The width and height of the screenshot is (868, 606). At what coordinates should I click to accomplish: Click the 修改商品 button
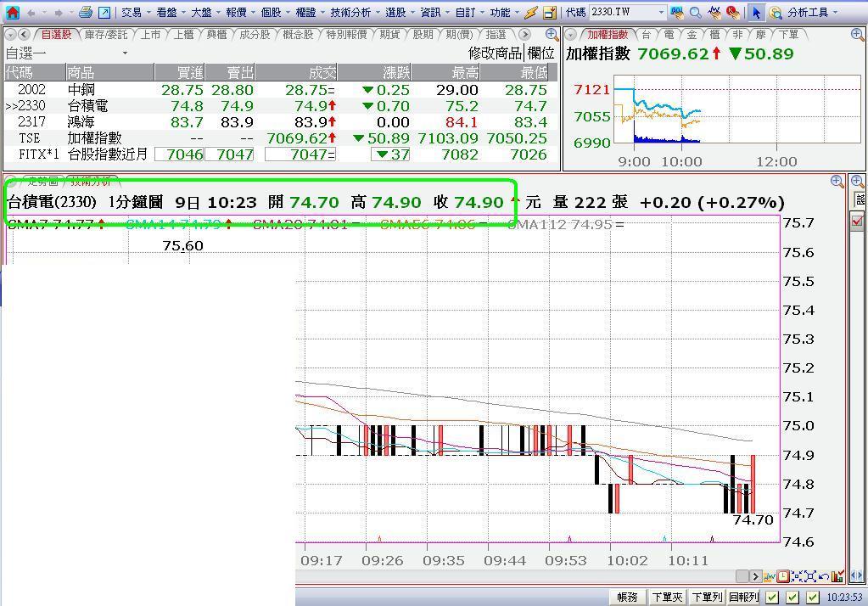pyautogui.click(x=496, y=53)
